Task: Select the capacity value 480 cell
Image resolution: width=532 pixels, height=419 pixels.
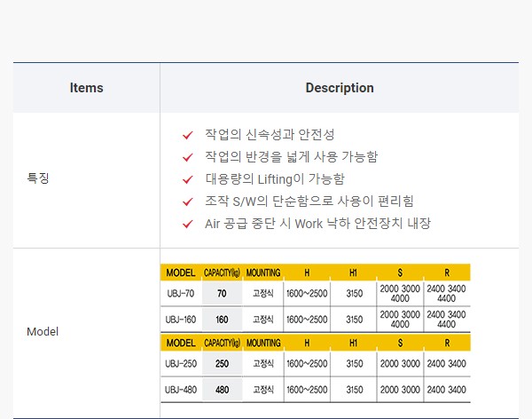Action: [x=222, y=389]
